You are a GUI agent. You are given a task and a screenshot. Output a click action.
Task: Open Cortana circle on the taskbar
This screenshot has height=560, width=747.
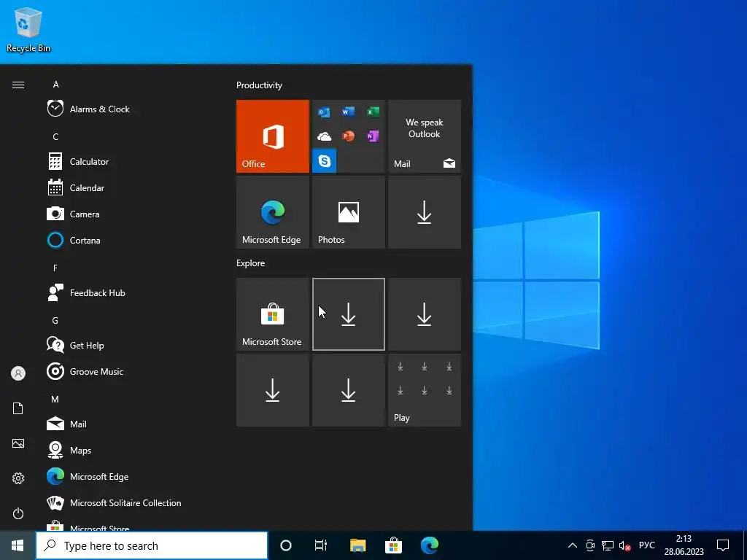(x=286, y=545)
